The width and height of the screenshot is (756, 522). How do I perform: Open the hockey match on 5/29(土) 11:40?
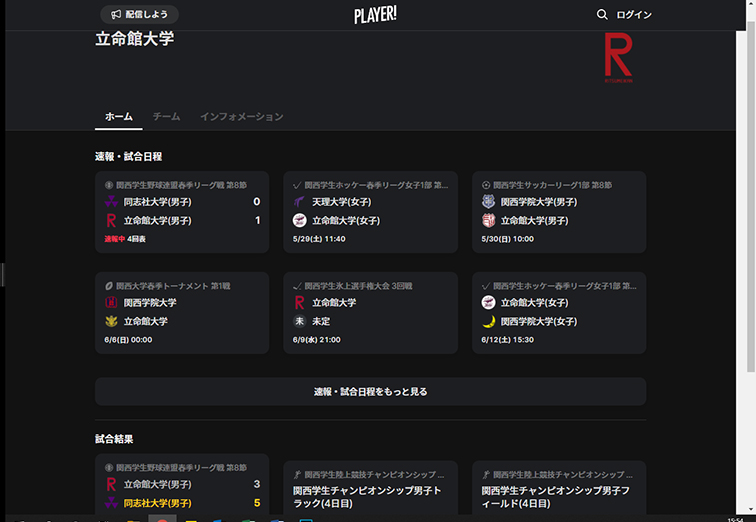[370, 212]
